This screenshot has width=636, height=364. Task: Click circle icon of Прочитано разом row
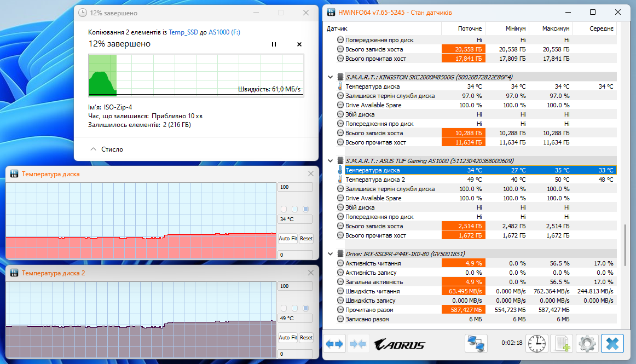coord(340,310)
